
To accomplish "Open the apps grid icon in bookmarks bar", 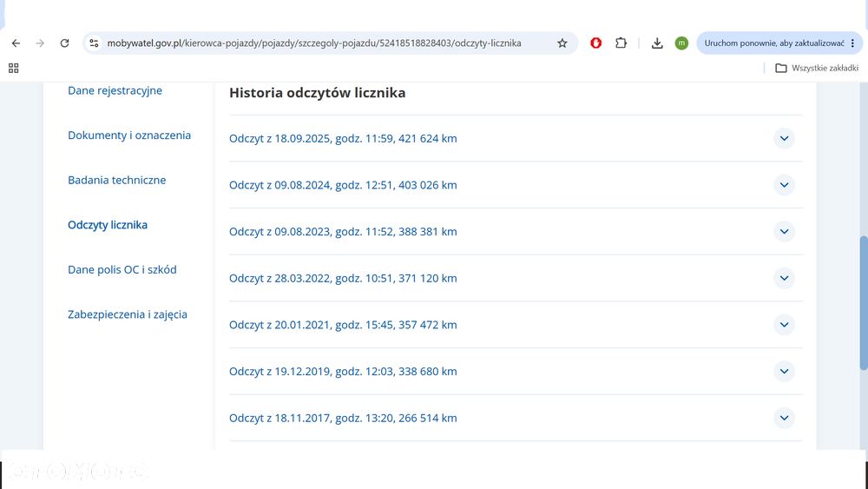I will coord(14,68).
